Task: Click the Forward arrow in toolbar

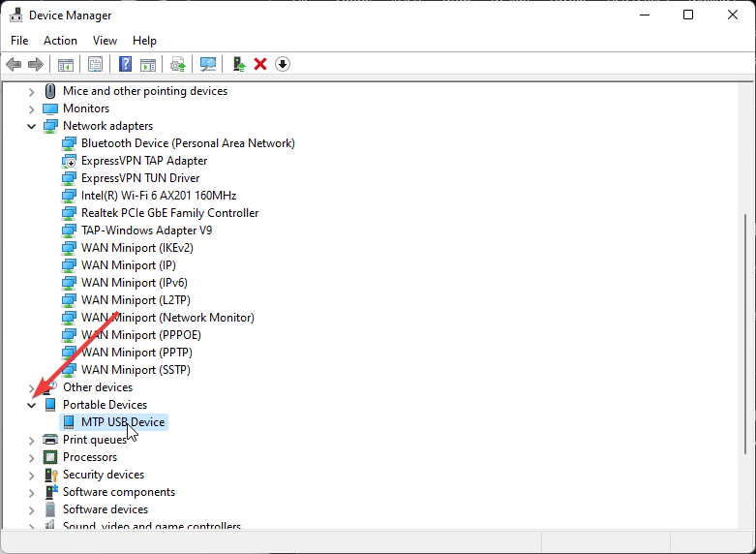Action: point(36,64)
